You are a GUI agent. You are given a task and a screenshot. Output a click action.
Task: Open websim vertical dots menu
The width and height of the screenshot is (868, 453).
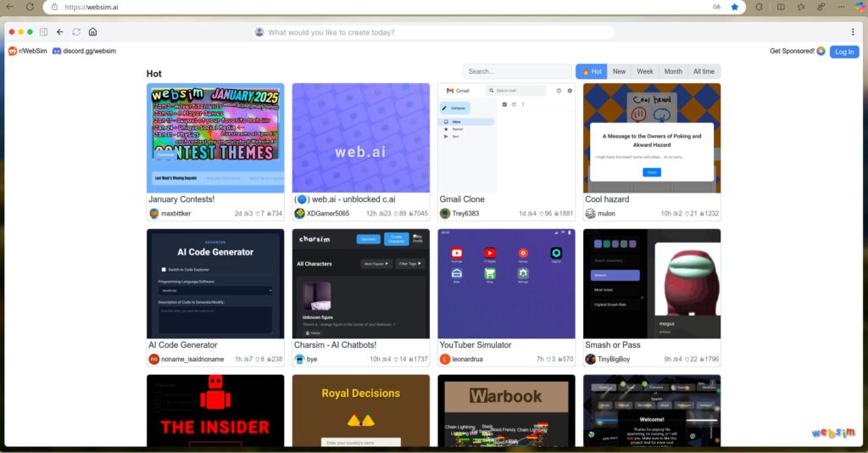coord(853,32)
